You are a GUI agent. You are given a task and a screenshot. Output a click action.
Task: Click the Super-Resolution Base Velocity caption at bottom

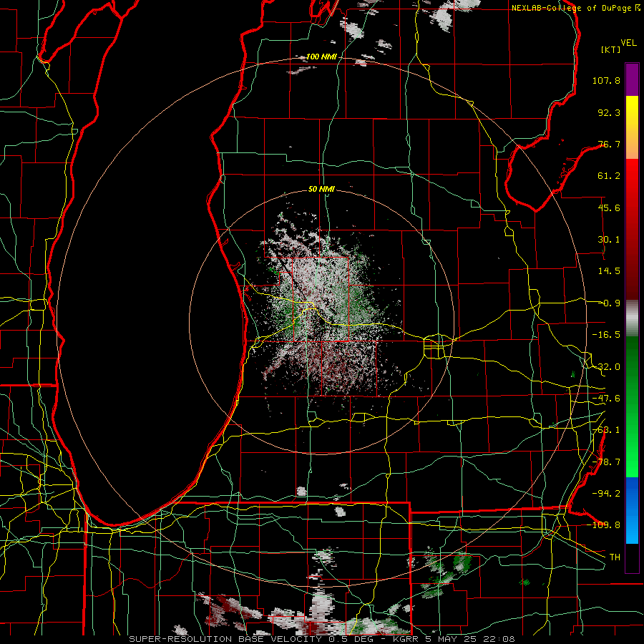pos(321,639)
